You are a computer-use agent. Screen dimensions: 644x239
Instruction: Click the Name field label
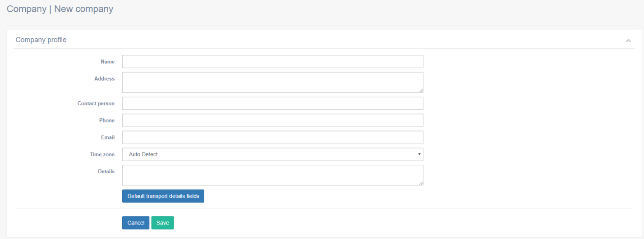(x=108, y=62)
